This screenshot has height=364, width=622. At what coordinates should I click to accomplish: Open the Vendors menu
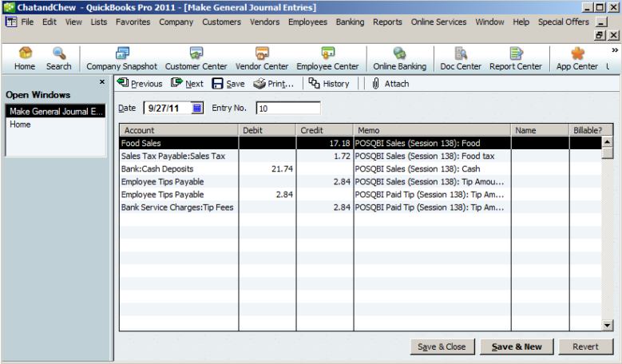[x=264, y=22]
